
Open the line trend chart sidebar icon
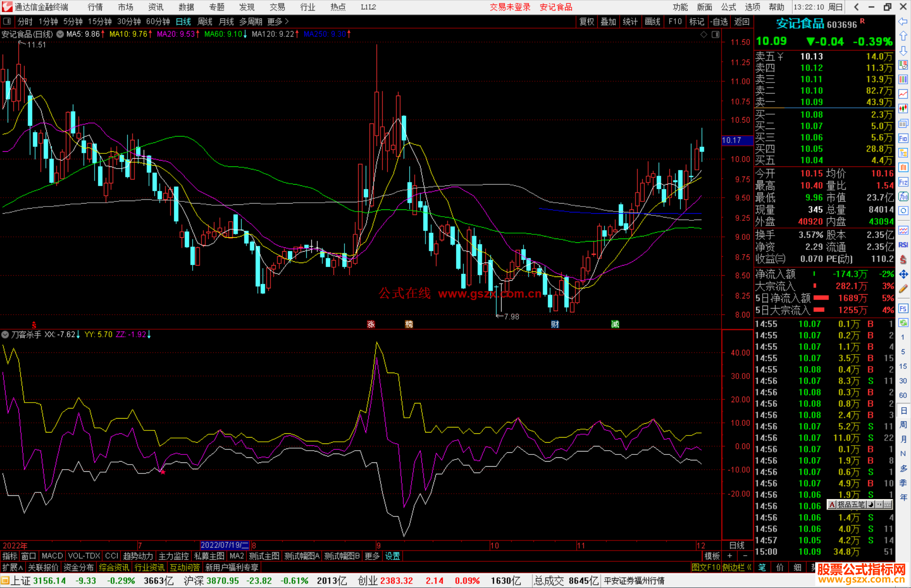903,94
